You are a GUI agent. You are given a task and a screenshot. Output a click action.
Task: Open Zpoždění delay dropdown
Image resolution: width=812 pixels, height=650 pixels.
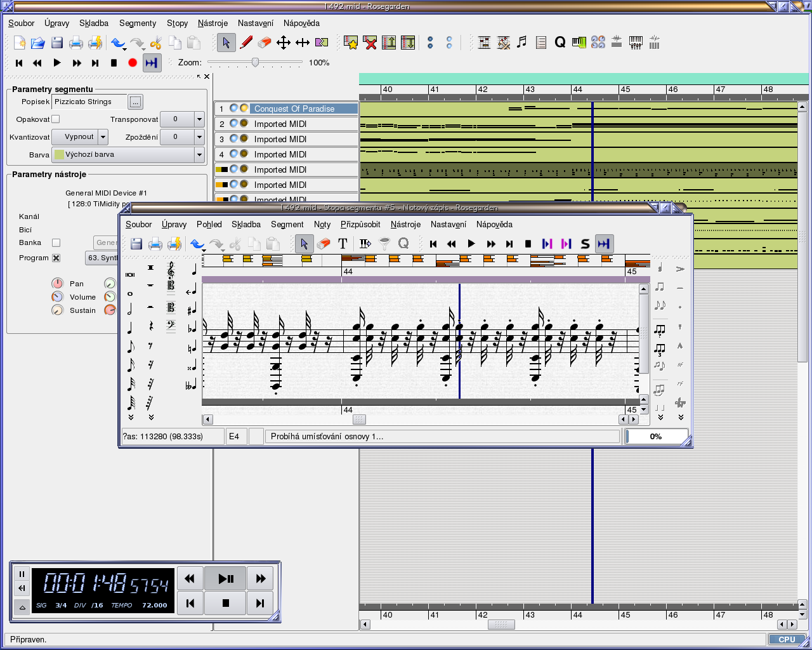pos(199,136)
